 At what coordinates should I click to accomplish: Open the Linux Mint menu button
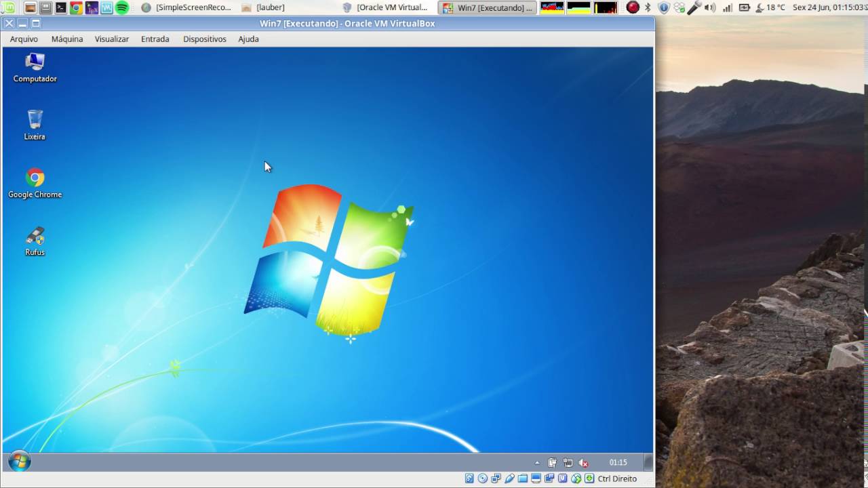coord(9,8)
